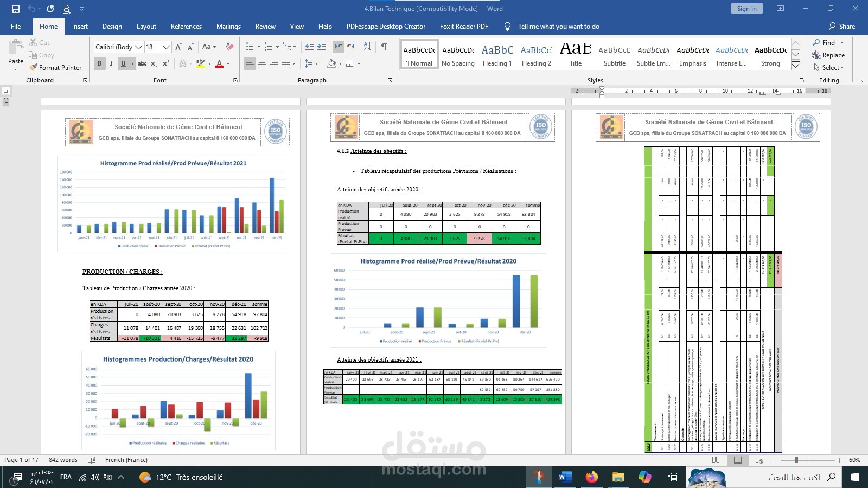Toggle Bold formatting
This screenshot has height=488, width=868.
(x=99, y=63)
